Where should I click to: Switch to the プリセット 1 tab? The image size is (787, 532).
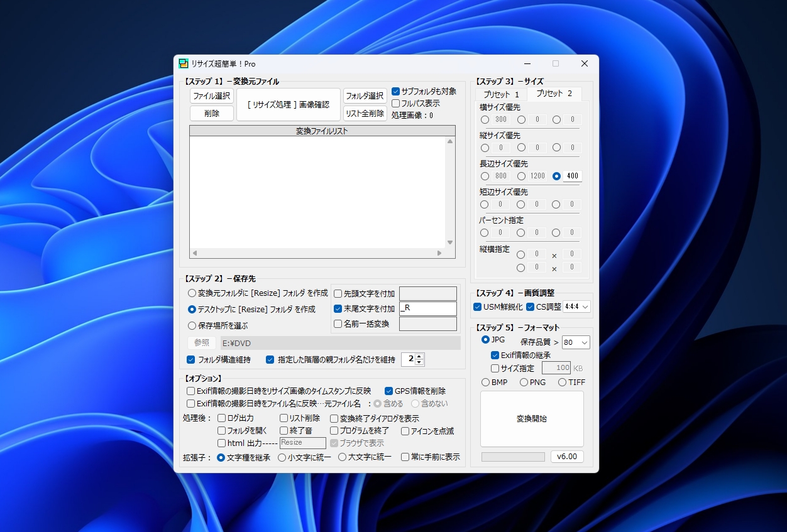click(500, 93)
